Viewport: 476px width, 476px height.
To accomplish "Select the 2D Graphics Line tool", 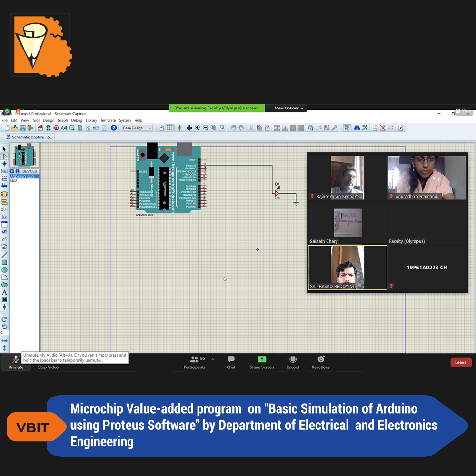I will pyautogui.click(x=4, y=255).
